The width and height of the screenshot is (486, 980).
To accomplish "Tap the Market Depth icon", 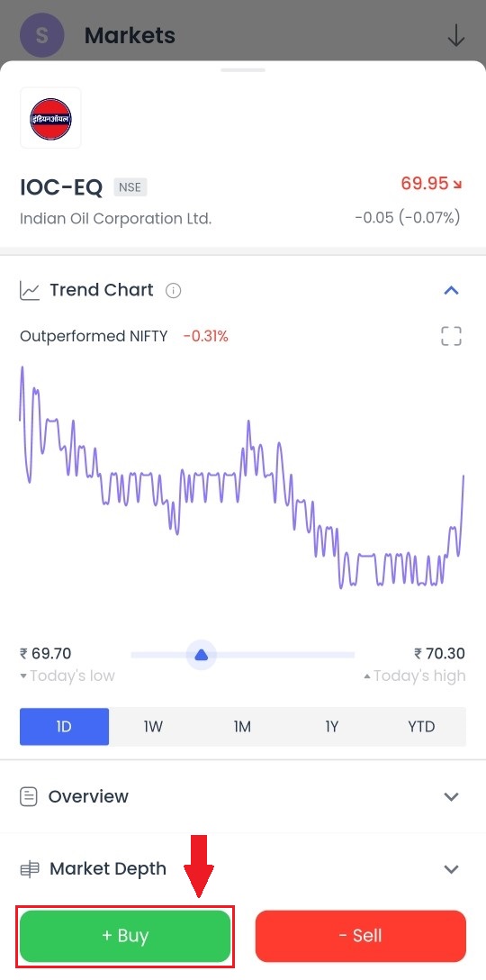I will click(30, 868).
